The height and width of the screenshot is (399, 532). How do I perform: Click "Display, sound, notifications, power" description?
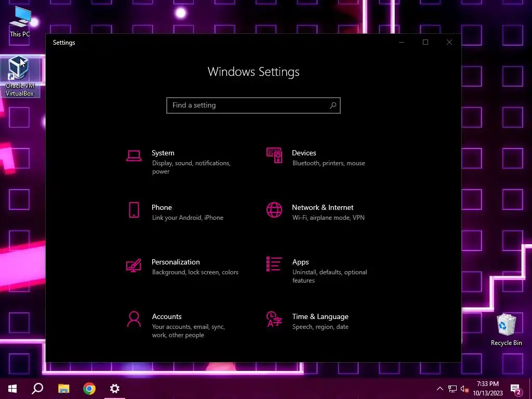[191, 167]
